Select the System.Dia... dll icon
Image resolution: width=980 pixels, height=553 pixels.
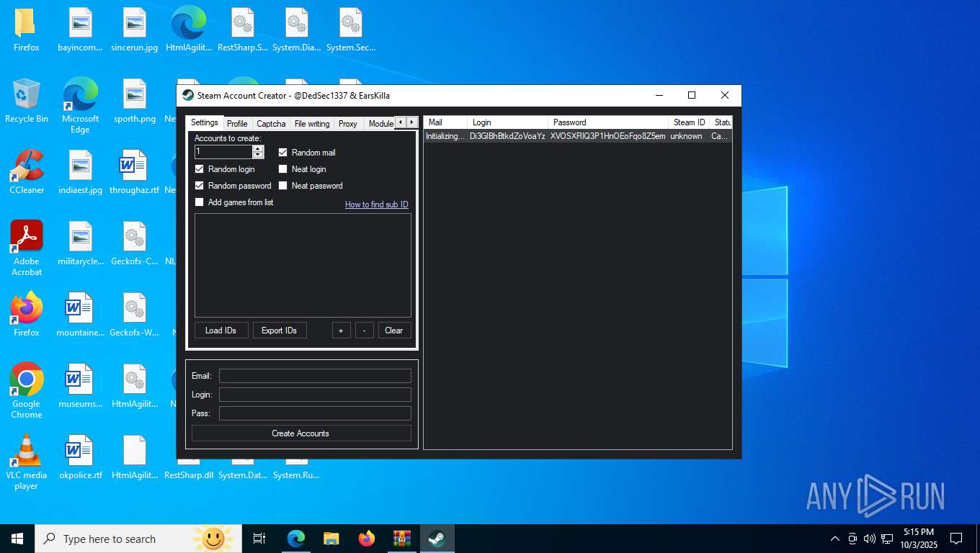[x=297, y=30]
